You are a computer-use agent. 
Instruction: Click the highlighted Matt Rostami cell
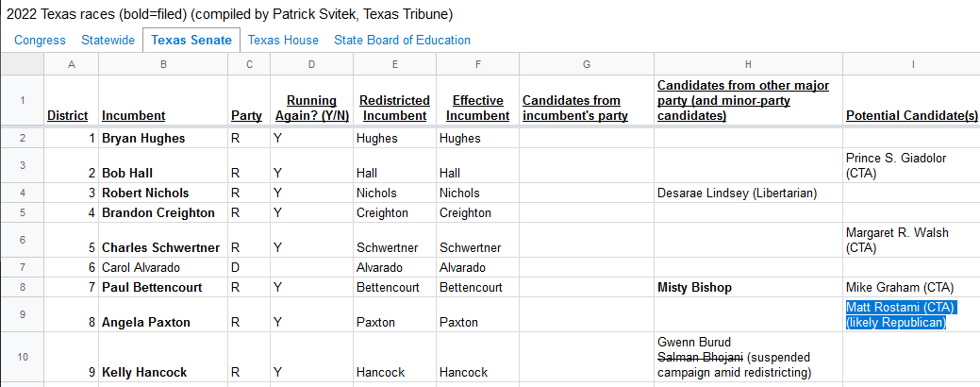tap(911, 314)
